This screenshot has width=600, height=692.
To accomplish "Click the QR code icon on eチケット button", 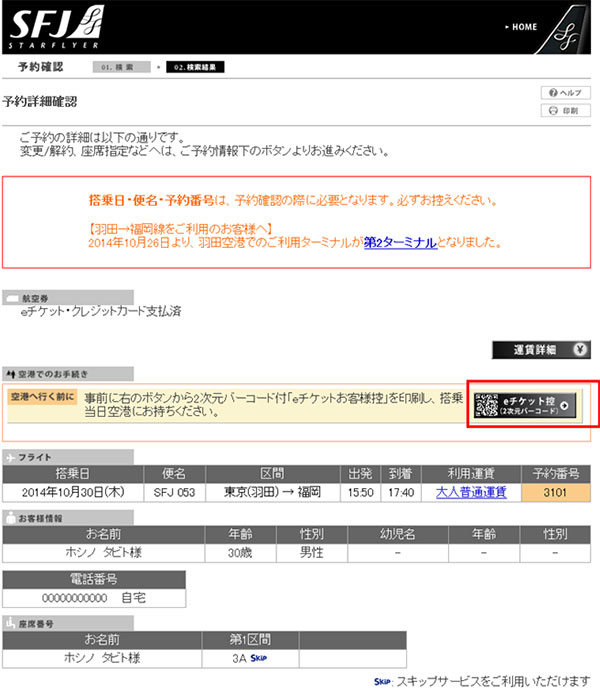I will click(x=487, y=405).
